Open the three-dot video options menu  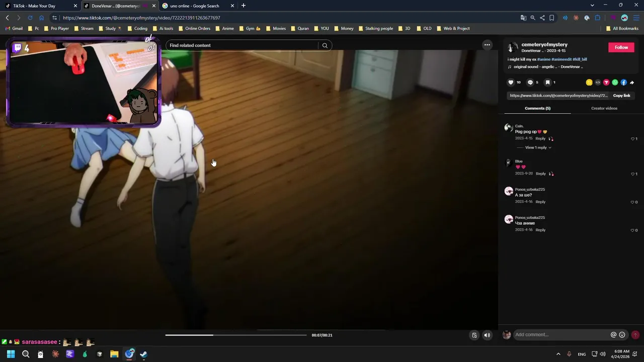point(487,45)
